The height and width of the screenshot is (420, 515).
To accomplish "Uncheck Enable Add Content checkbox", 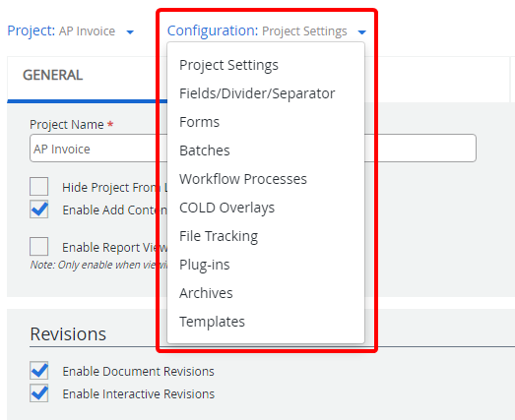I will [x=39, y=209].
